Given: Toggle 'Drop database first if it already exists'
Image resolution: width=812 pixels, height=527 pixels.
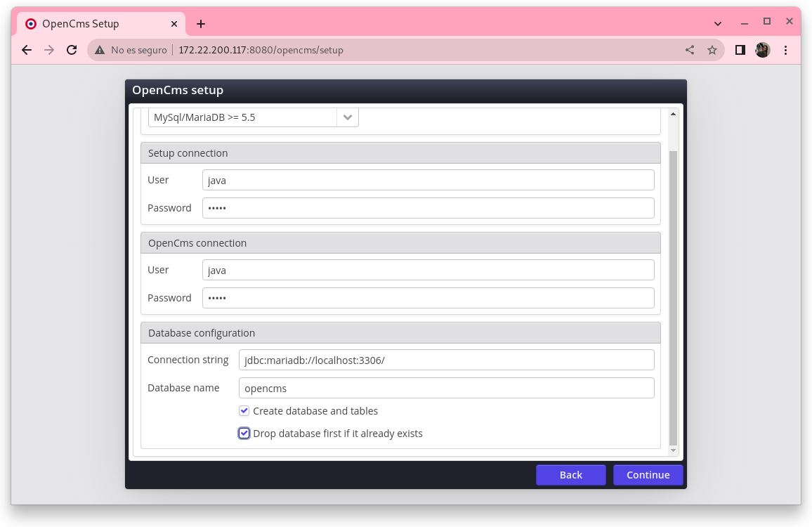Looking at the screenshot, I should (x=244, y=434).
